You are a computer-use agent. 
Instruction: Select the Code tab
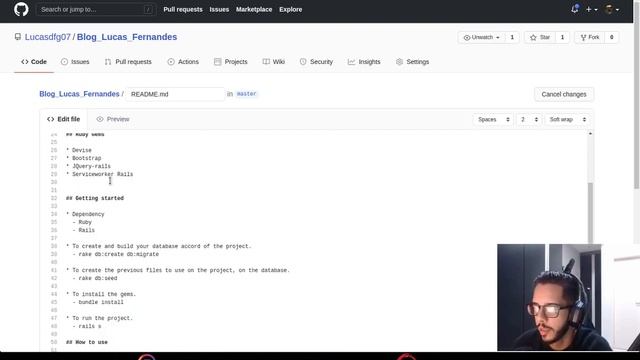[34, 62]
